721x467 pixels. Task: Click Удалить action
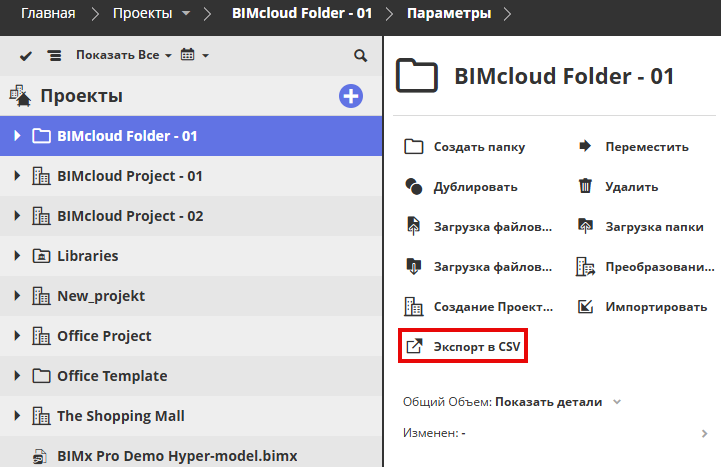click(618, 187)
